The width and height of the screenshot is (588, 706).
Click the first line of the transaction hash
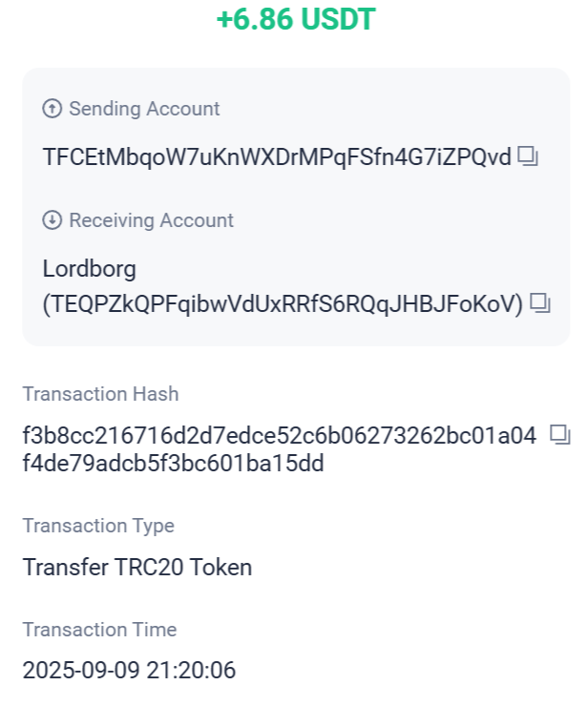pos(280,437)
